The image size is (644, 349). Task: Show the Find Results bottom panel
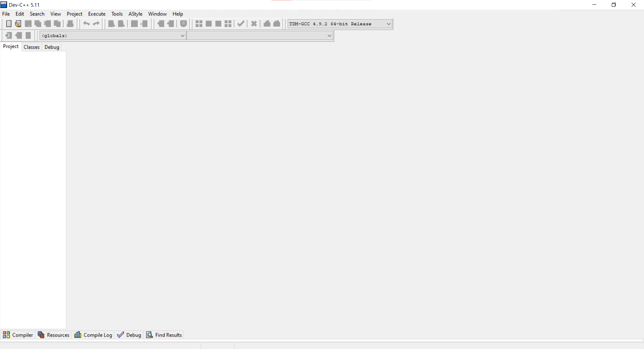(x=164, y=335)
